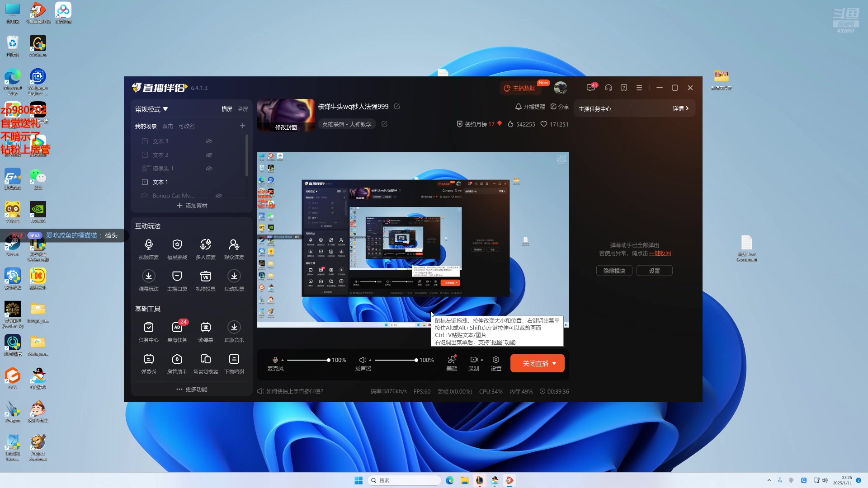Open messages icon with 41 badge
Image resolution: width=868 pixels, height=488 pixels.
591,88
